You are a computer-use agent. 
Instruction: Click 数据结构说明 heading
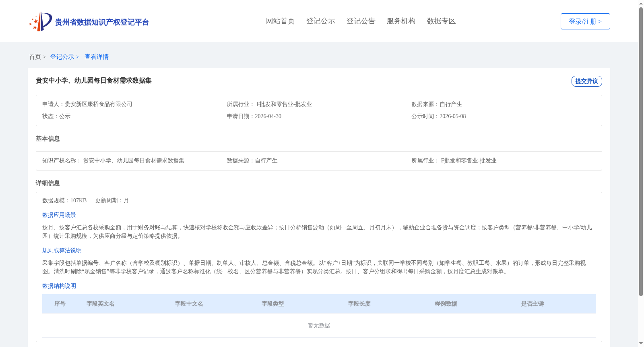point(59,286)
